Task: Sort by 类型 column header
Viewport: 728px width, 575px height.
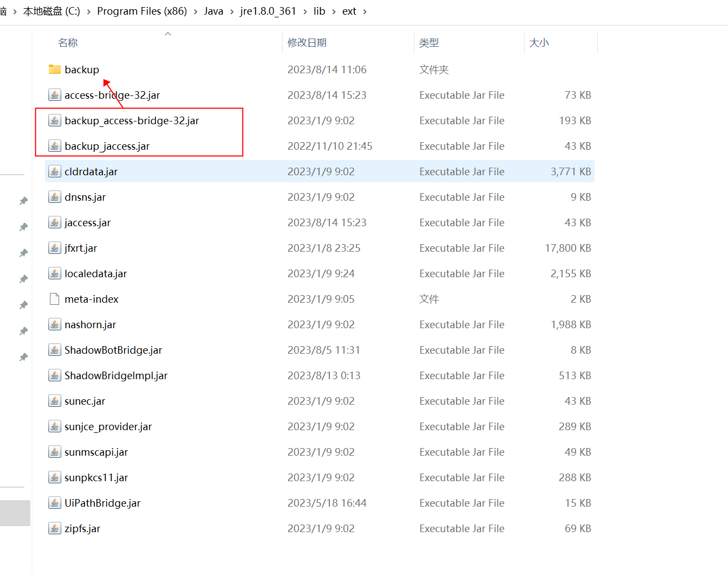Action: [429, 43]
